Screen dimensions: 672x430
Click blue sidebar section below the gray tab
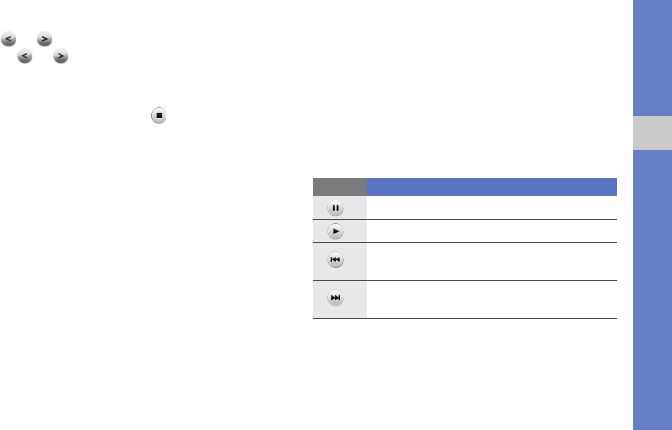click(651, 290)
